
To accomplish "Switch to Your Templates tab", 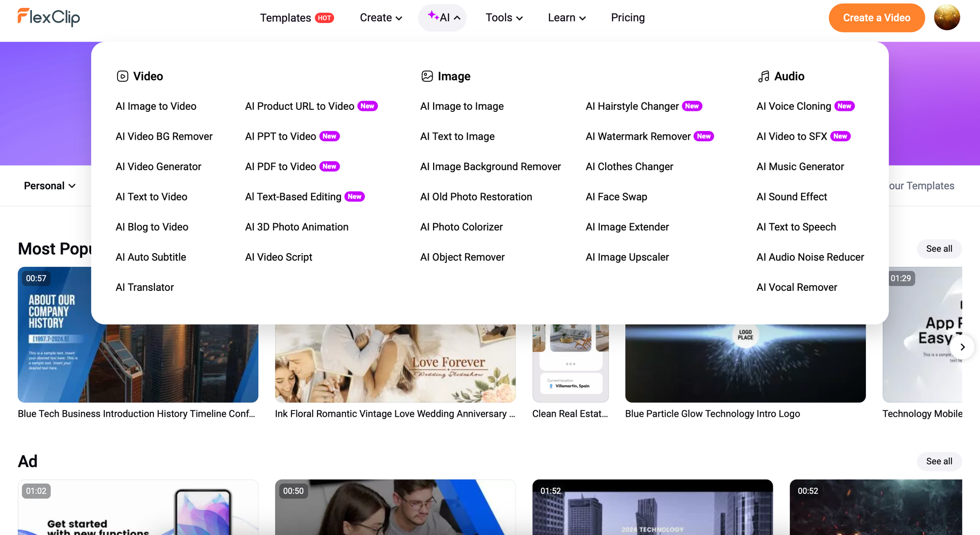I will tap(922, 185).
